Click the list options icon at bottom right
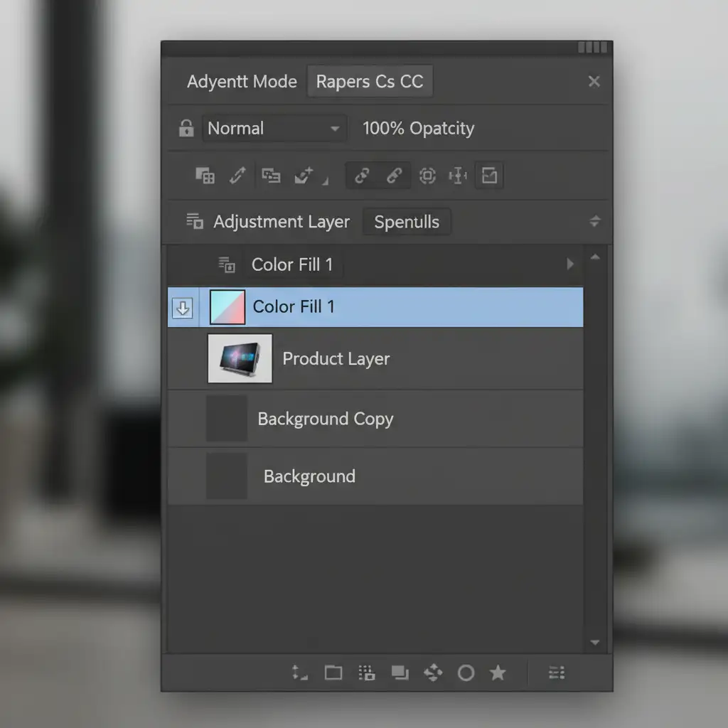 click(x=557, y=673)
